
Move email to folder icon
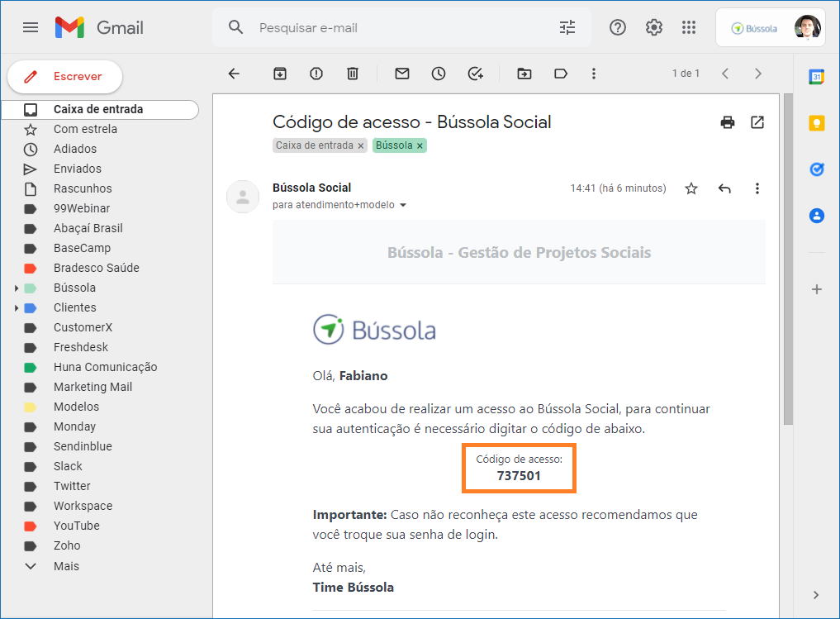coord(524,74)
